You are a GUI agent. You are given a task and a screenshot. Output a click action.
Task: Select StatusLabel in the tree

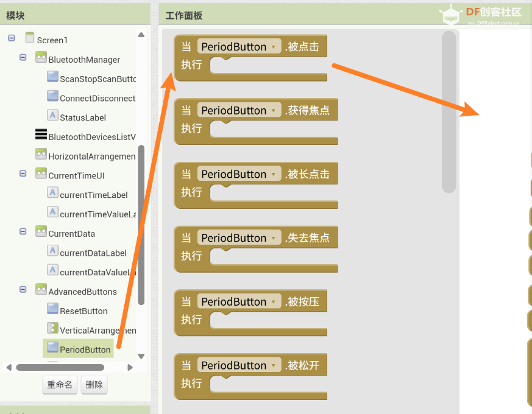tap(83, 118)
